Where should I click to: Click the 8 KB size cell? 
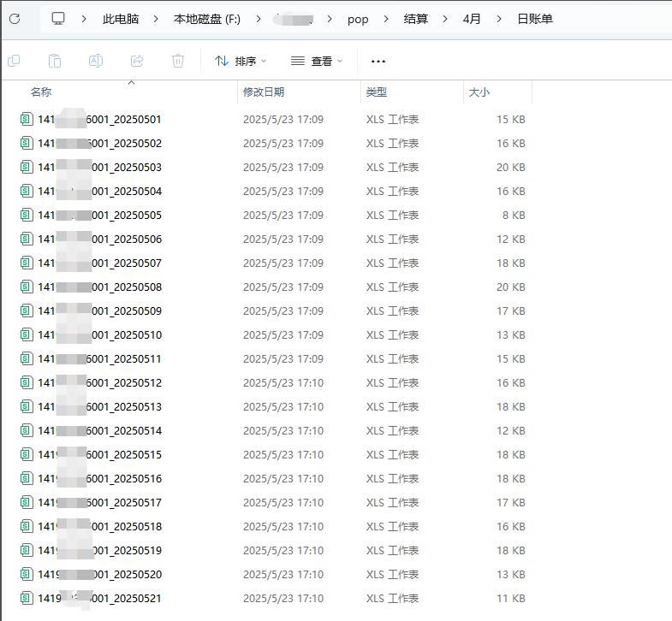(x=514, y=215)
